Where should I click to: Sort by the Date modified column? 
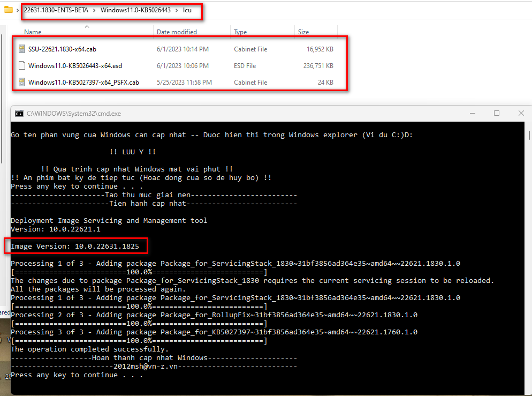pos(177,32)
